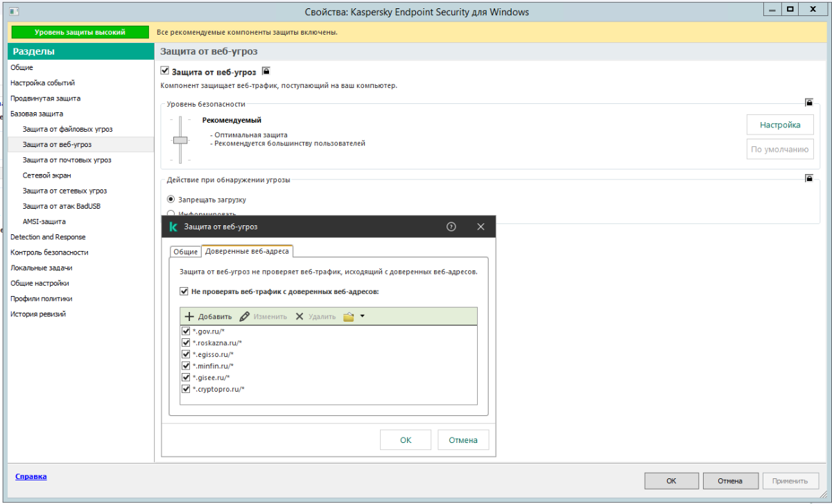Open Профили политики section
This screenshot has width=832, height=504.
tap(41, 299)
